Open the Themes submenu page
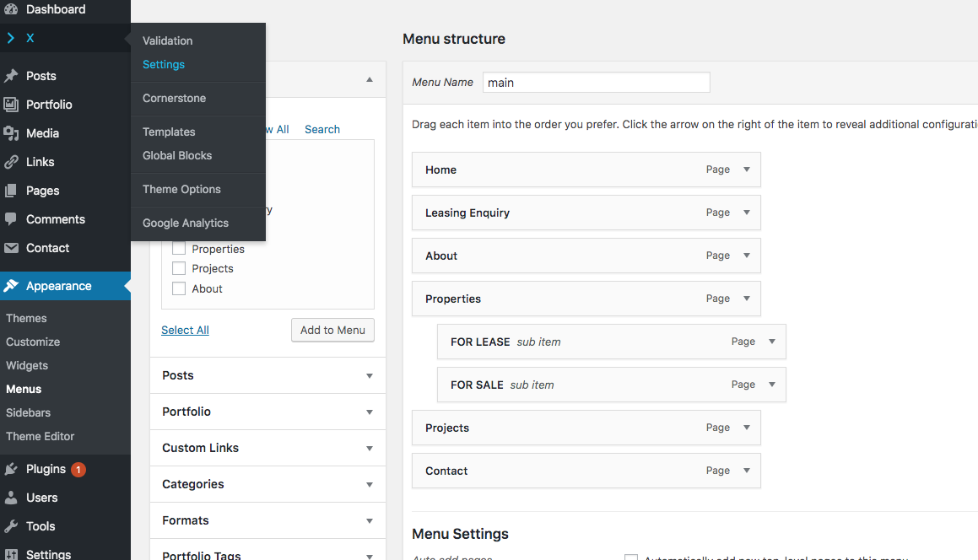This screenshot has height=560, width=978. [x=26, y=318]
